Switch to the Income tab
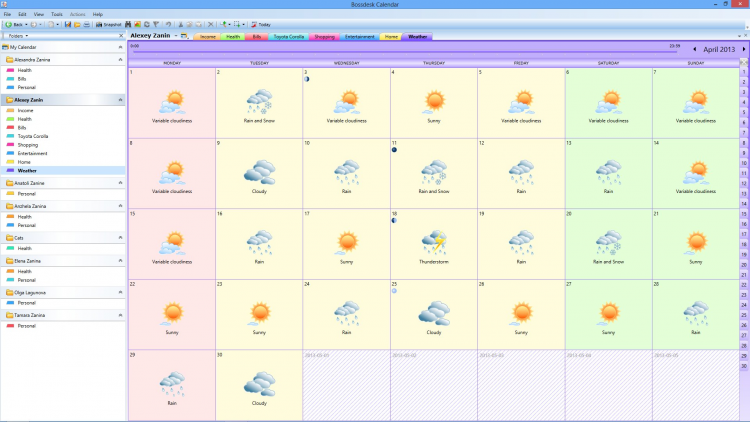750x422 pixels. (208, 37)
